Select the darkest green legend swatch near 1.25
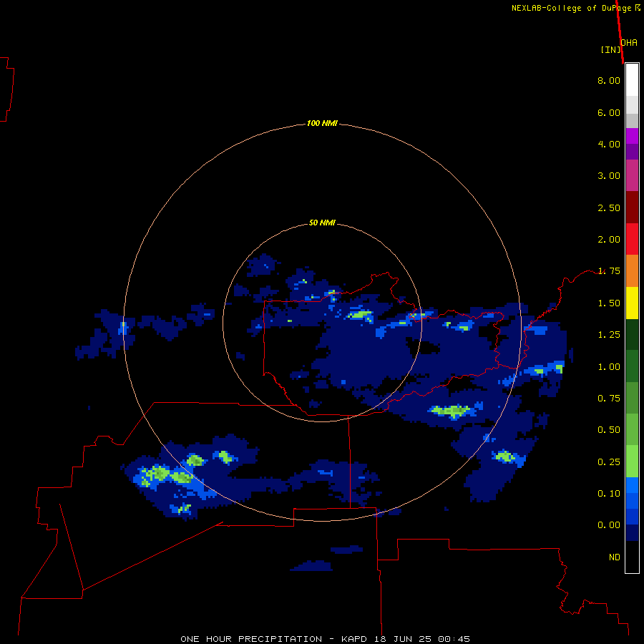 [632, 335]
